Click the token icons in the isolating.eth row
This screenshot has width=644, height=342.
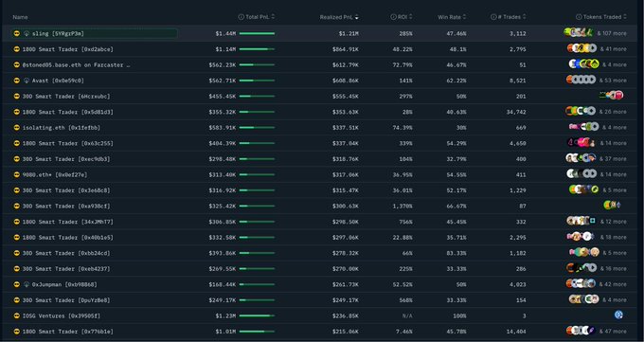pos(583,127)
